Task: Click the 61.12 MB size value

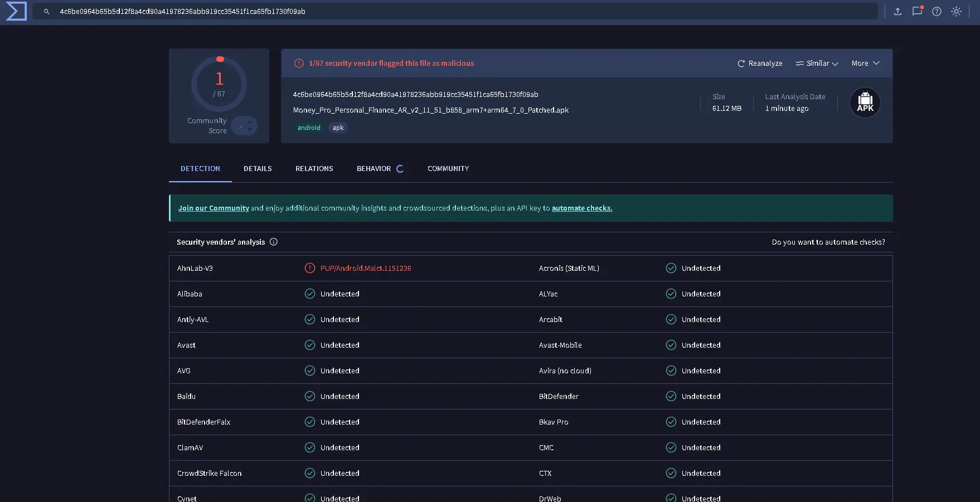Action: coord(727,109)
